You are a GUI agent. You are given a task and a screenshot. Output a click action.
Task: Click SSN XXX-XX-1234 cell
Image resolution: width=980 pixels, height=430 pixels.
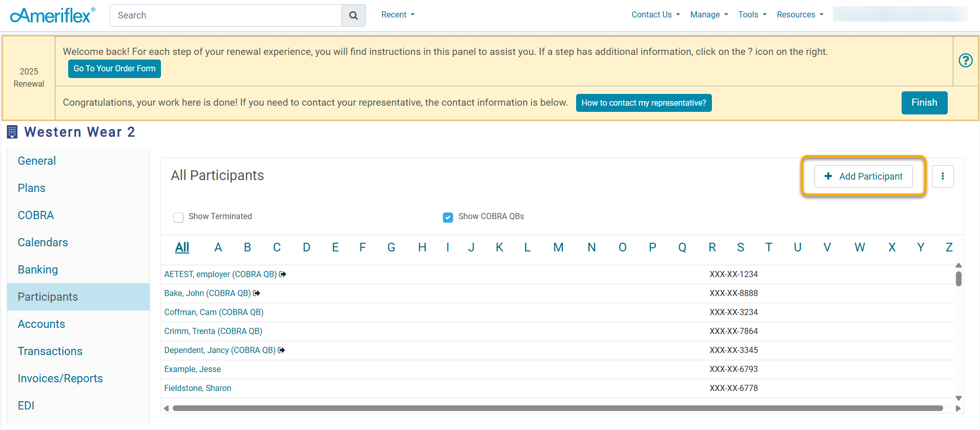tap(733, 275)
